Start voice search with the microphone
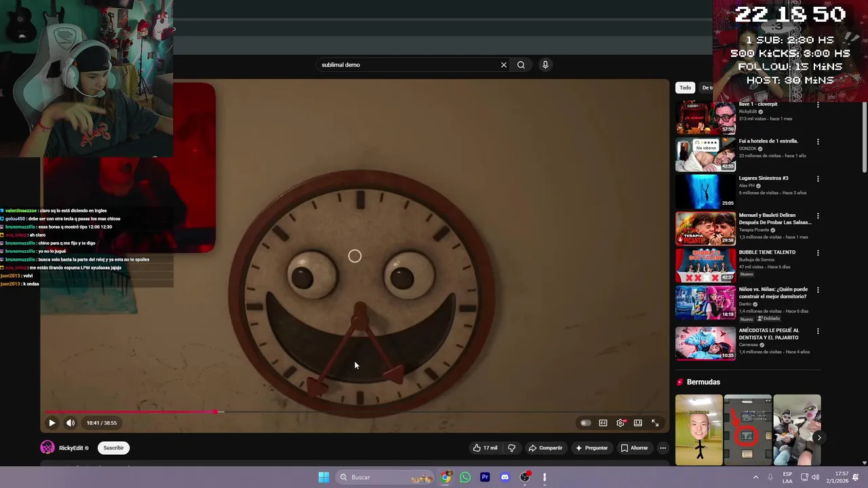 pyautogui.click(x=545, y=65)
